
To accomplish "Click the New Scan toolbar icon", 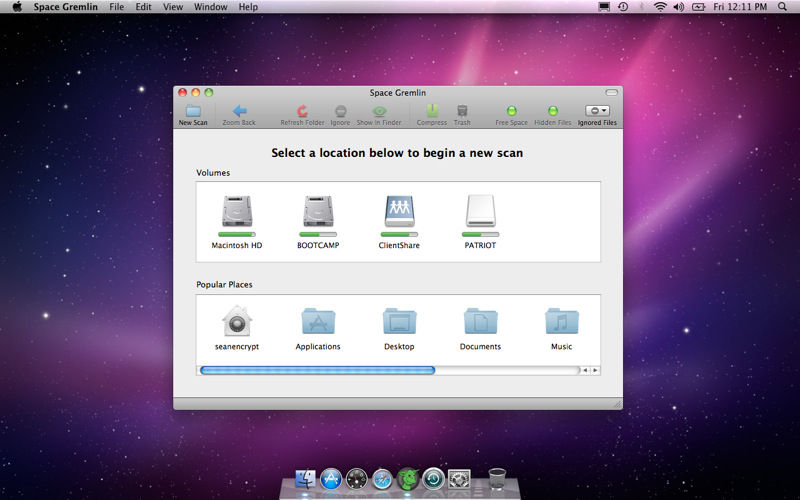I will pos(193,111).
